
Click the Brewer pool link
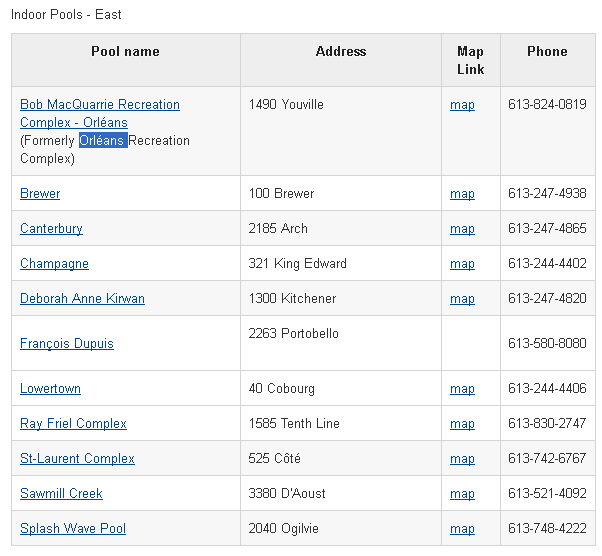click(x=40, y=194)
